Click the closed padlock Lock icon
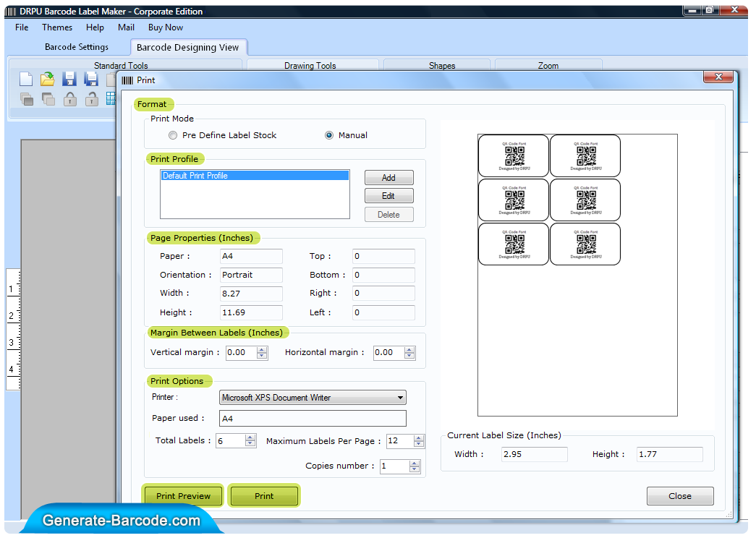The height and width of the screenshot is (538, 756). [x=70, y=99]
